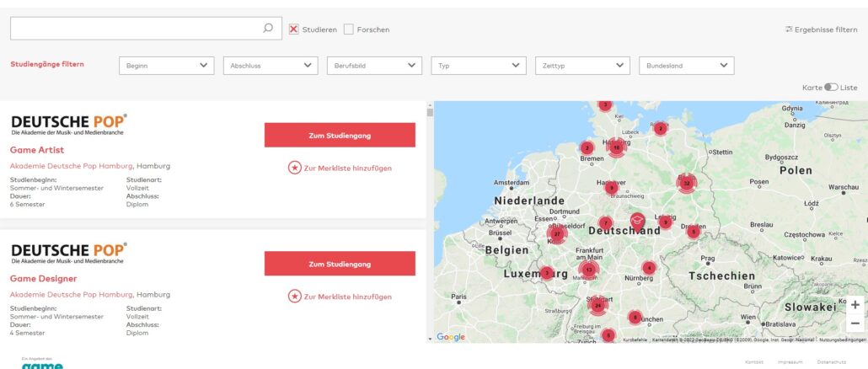
Task: Click the star icon beside Game Designer Merkliste
Action: point(294,297)
